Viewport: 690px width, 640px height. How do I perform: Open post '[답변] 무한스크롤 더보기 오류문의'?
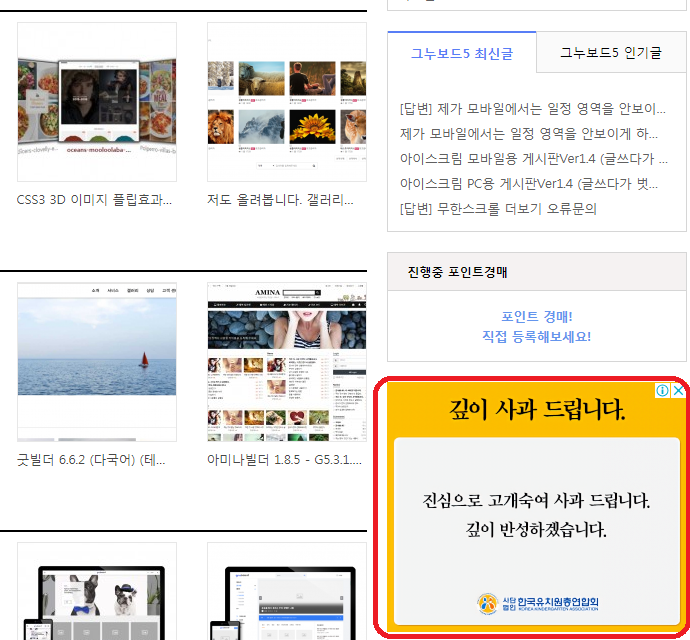click(x=498, y=209)
